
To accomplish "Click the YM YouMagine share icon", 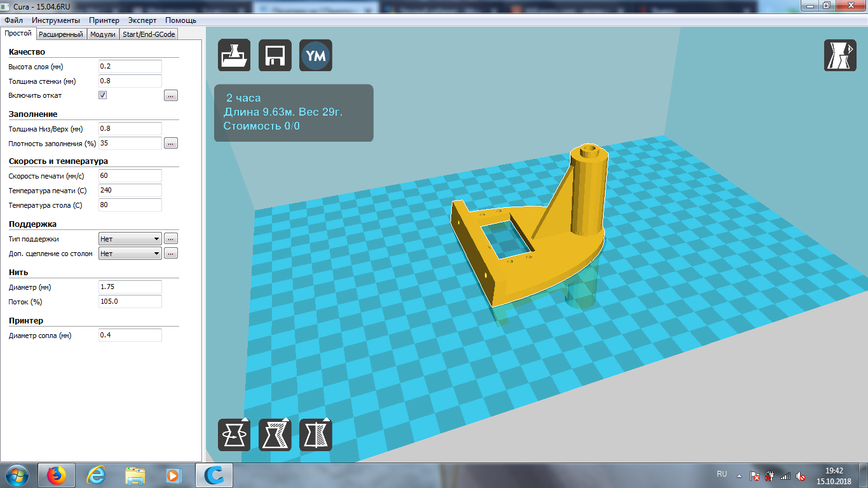I will [316, 55].
